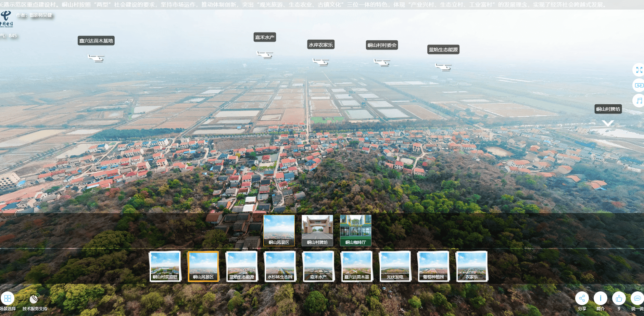644x316 pixels.
Task: Toggle the background music note icon
Action: (639, 101)
